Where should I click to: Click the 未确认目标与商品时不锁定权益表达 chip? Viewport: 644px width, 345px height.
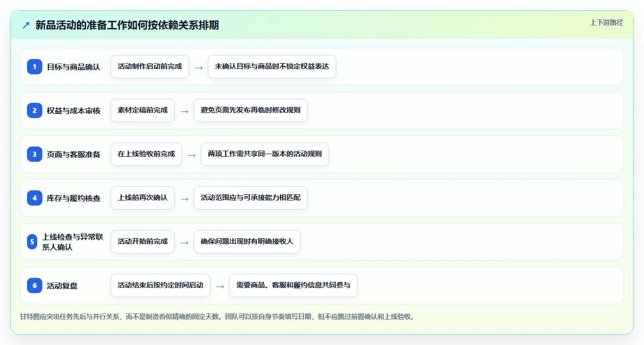click(272, 67)
